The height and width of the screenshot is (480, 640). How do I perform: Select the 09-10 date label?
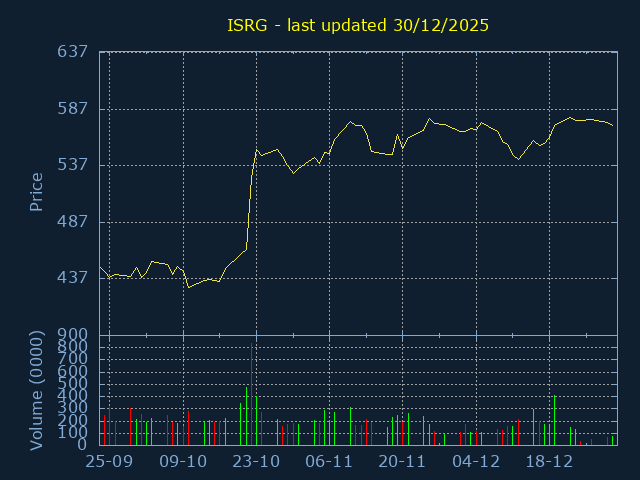[183, 462]
